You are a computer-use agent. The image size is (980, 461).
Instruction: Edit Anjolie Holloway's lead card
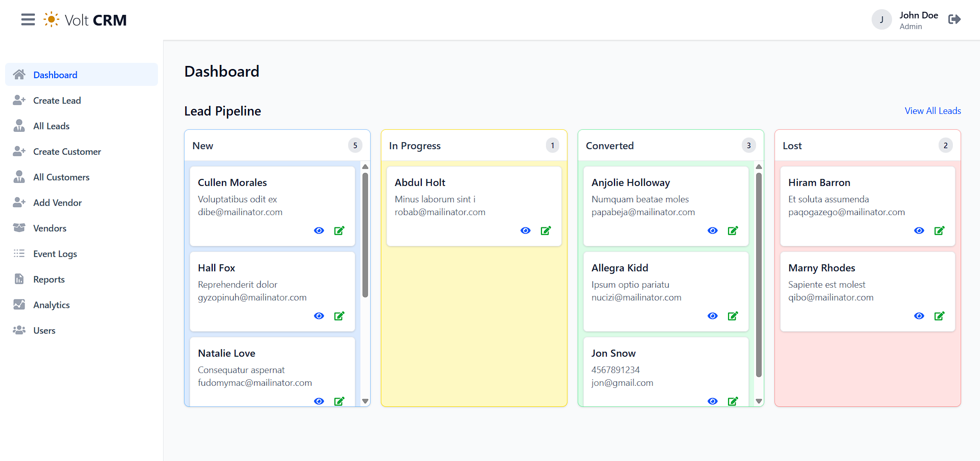click(733, 230)
